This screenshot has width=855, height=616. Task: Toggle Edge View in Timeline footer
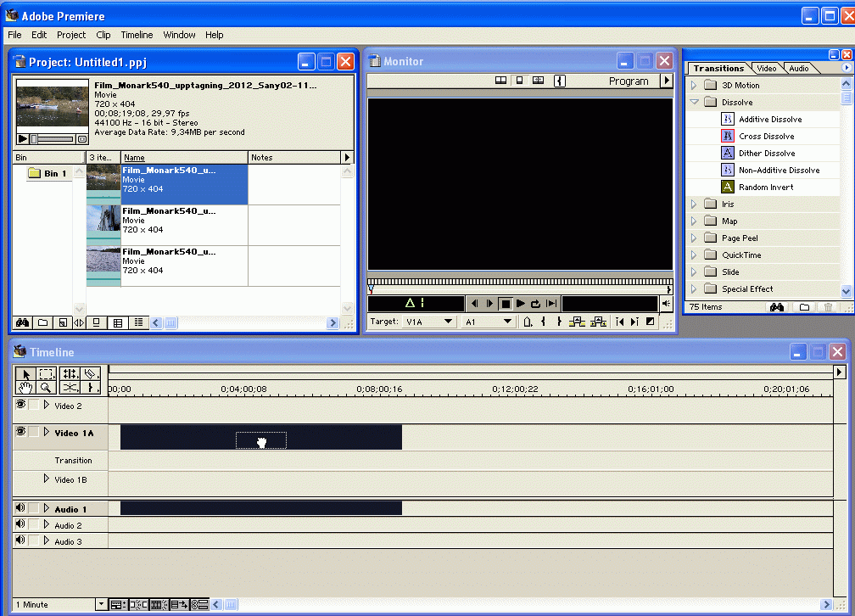[159, 604]
